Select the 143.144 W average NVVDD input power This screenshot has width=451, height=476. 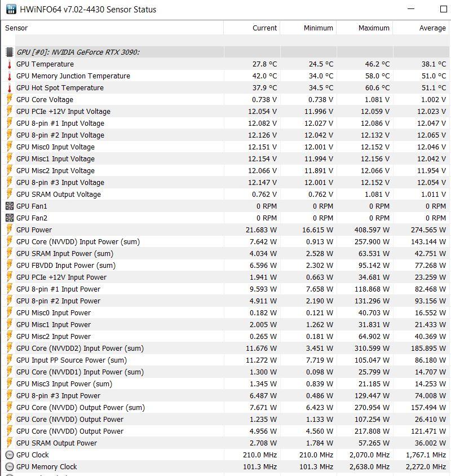coord(428,241)
